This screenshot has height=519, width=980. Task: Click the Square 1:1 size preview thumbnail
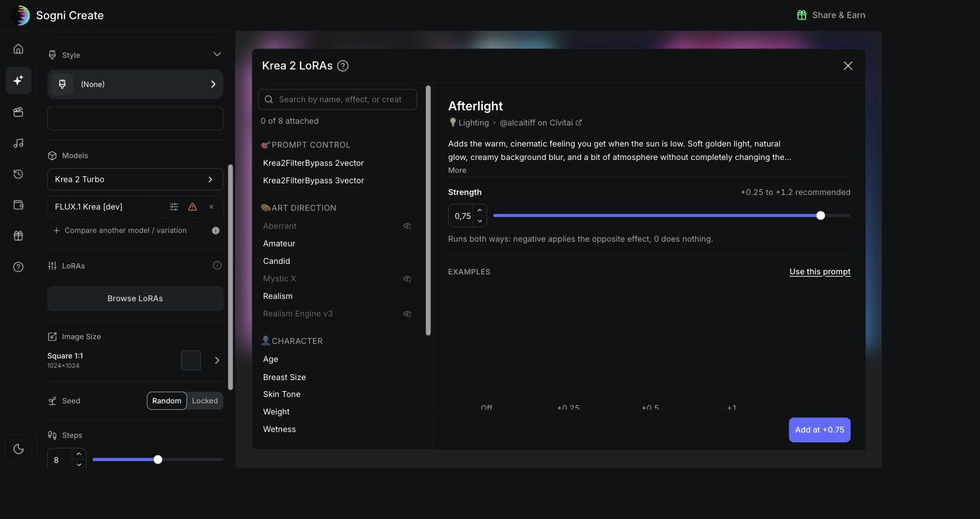[x=191, y=360]
